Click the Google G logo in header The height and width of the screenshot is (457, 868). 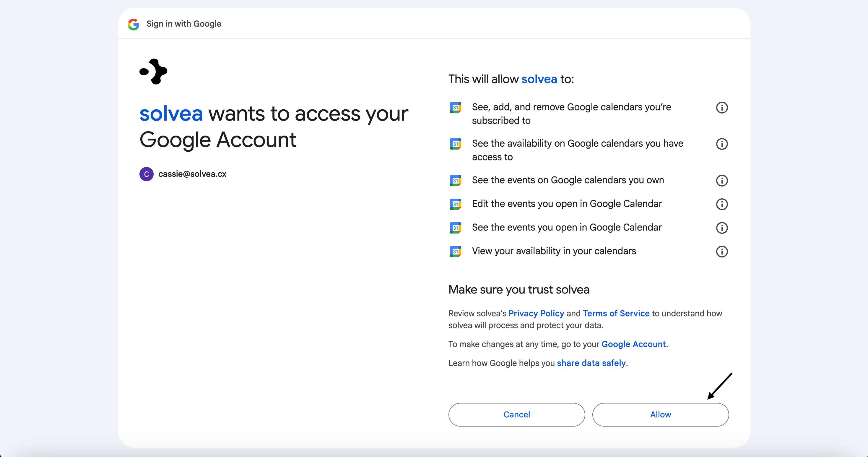[x=134, y=24]
